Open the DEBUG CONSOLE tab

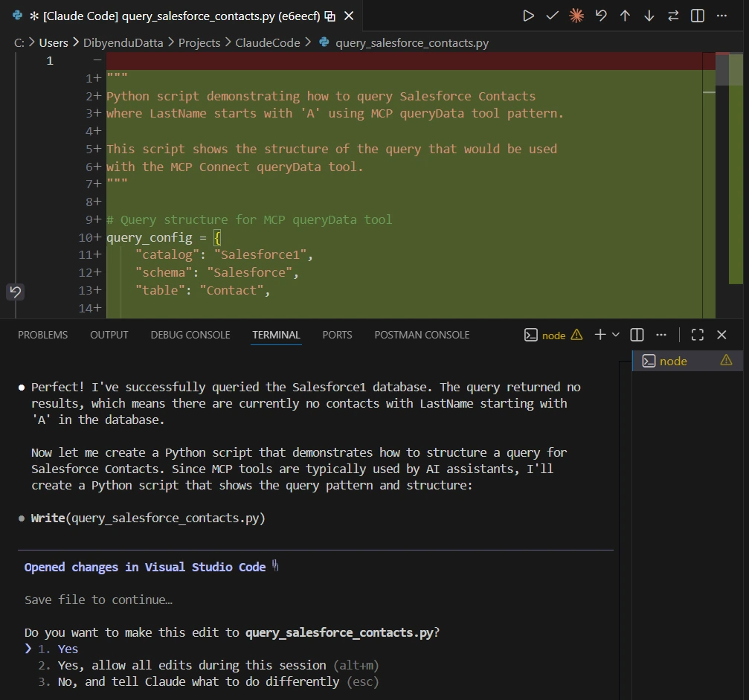point(190,335)
